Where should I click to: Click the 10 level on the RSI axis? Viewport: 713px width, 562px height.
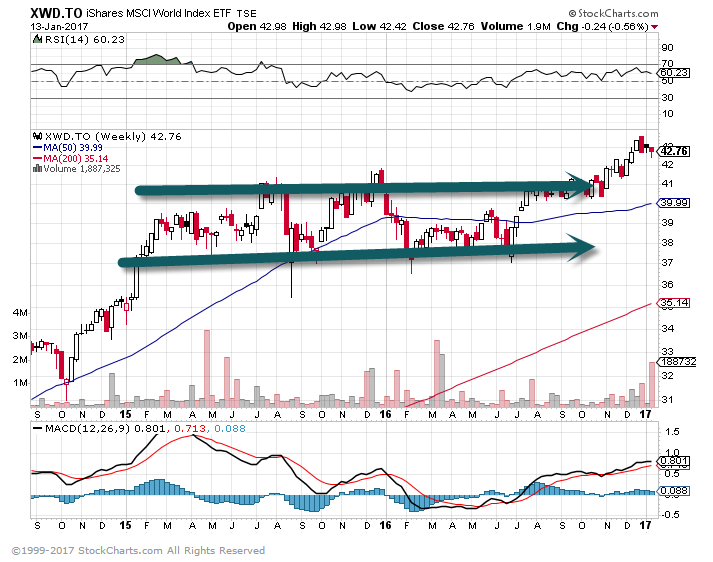pyautogui.click(x=668, y=114)
